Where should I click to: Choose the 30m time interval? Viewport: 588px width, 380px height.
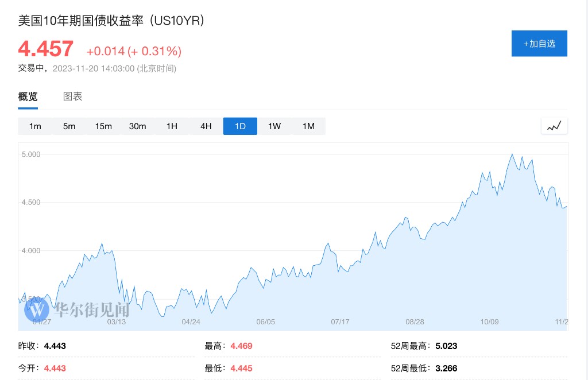tap(137, 126)
